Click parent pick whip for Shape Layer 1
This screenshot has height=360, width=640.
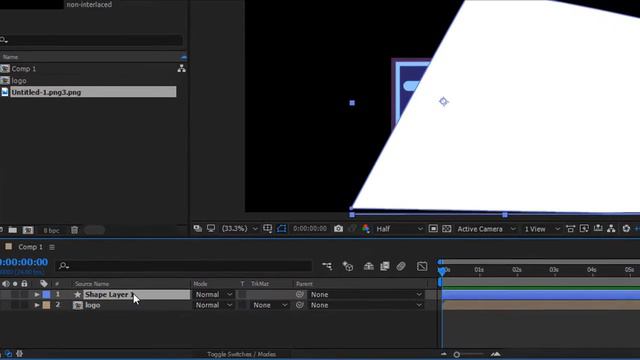pos(300,294)
